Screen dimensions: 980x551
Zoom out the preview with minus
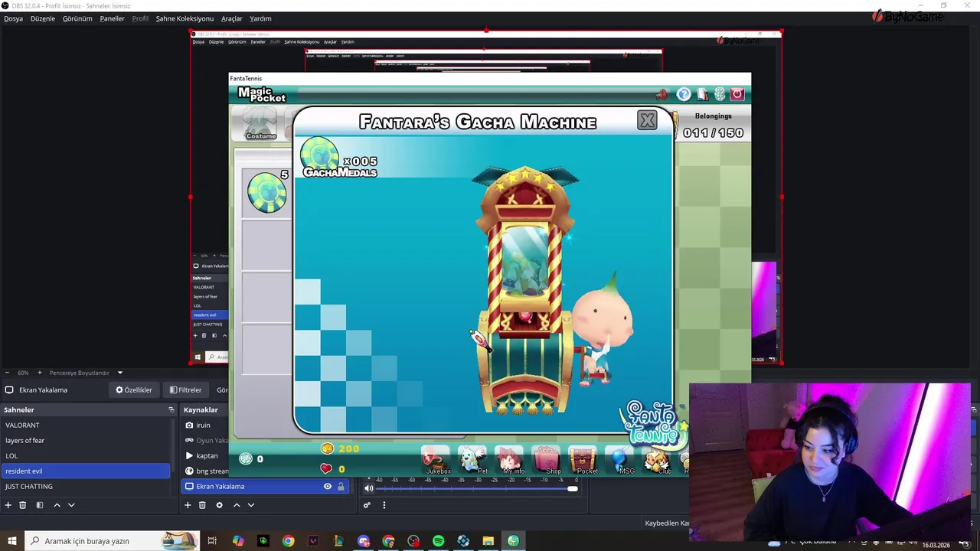(x=8, y=373)
